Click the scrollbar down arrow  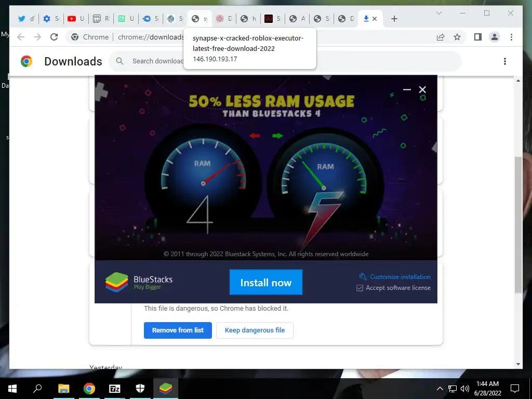point(518,364)
